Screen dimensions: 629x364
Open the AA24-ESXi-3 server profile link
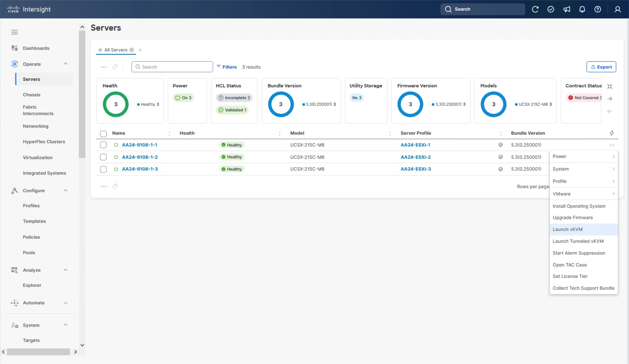(416, 169)
